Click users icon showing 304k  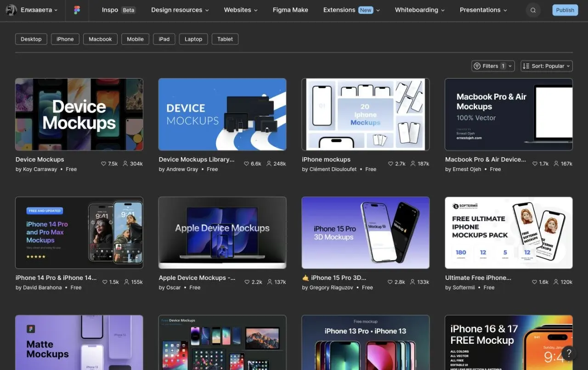125,164
